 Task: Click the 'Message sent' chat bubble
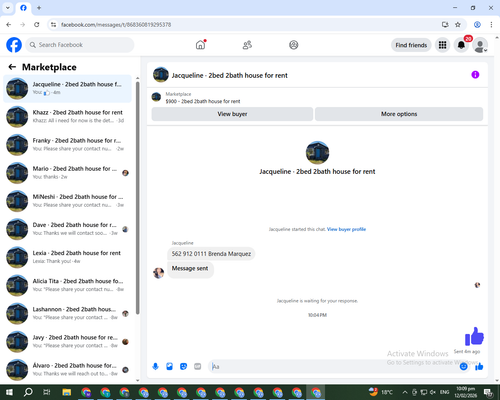[x=190, y=269]
